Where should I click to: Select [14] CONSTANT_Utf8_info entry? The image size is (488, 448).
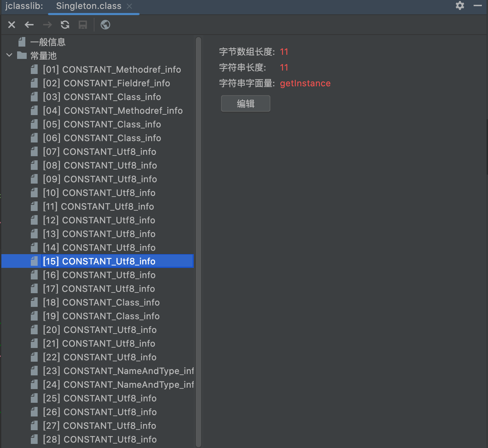99,248
